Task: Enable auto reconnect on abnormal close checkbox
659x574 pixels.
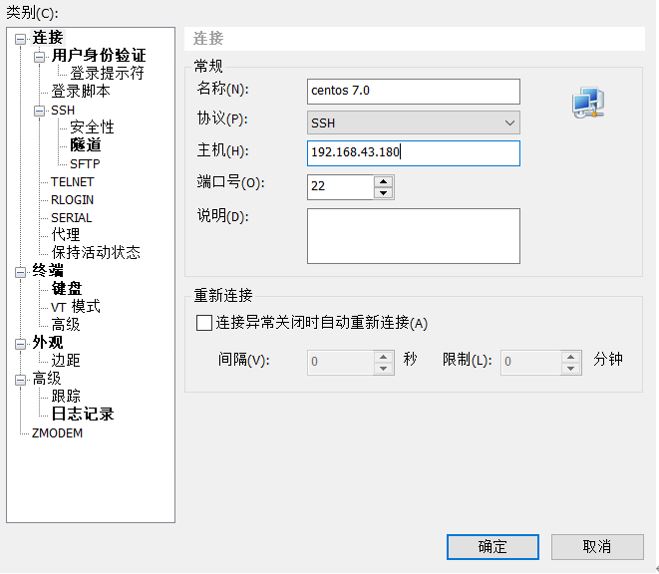Action: (x=204, y=323)
